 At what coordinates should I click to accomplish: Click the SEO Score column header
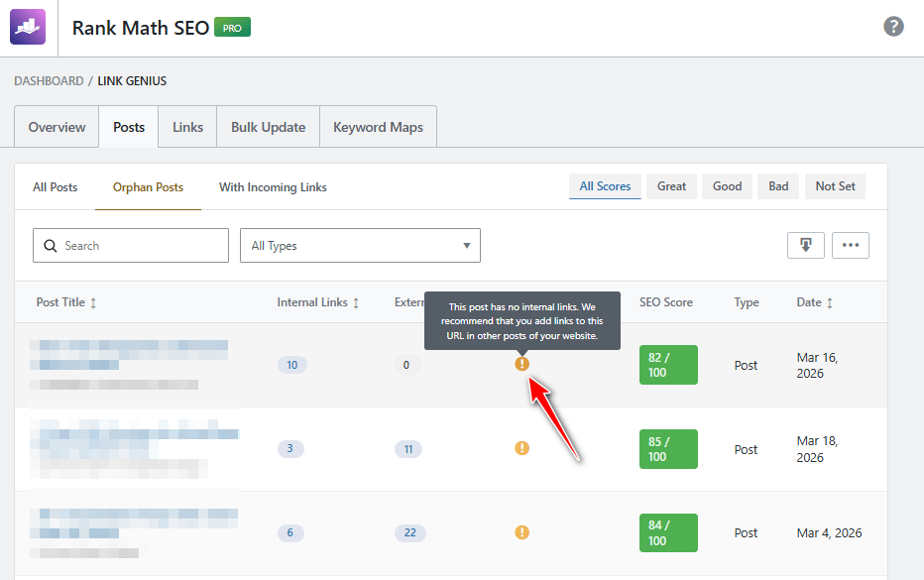[x=666, y=302]
